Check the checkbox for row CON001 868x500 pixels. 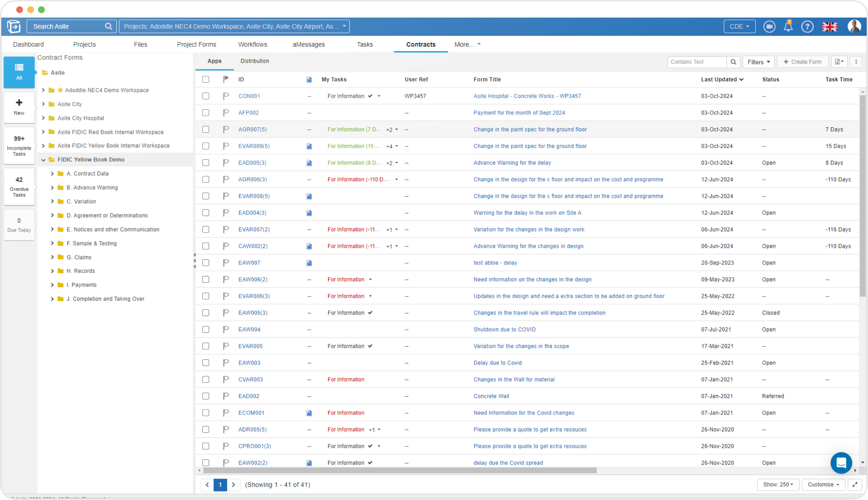(206, 96)
